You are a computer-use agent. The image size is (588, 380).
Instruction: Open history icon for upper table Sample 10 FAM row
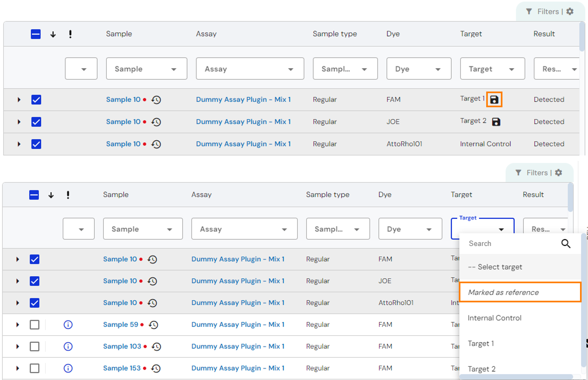[156, 100]
